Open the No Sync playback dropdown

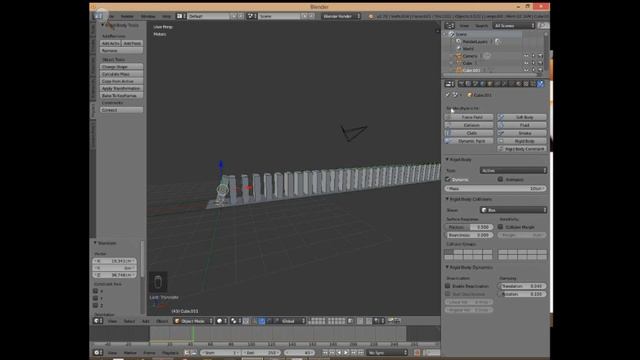(x=387, y=352)
